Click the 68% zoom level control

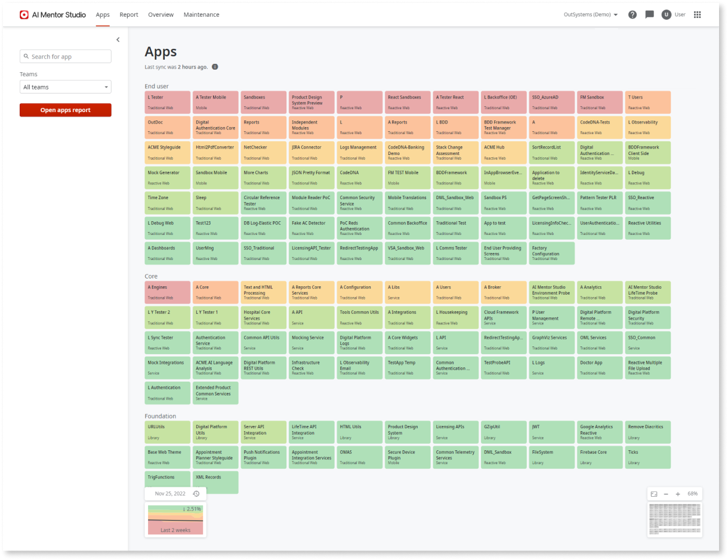692,493
